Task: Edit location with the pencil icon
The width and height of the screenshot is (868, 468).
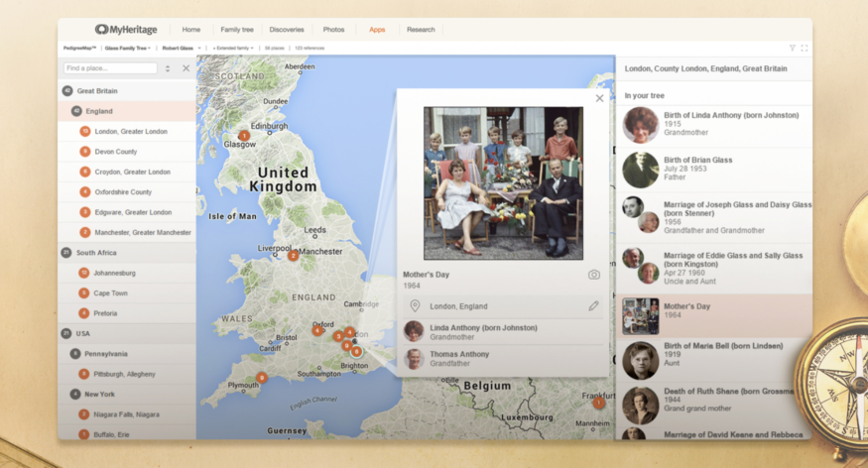Action: 593,306
